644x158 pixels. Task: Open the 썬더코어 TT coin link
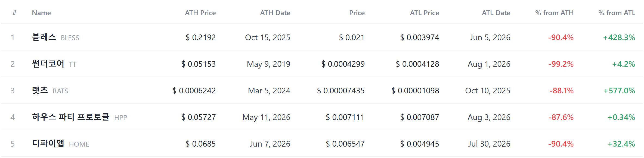[x=54, y=64]
